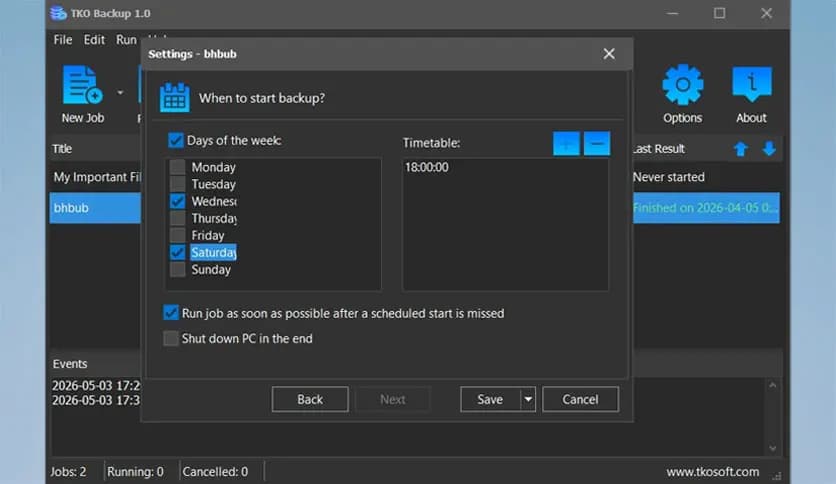This screenshot has width=836, height=484.
Task: Add a time with the plus button
Action: click(x=566, y=143)
